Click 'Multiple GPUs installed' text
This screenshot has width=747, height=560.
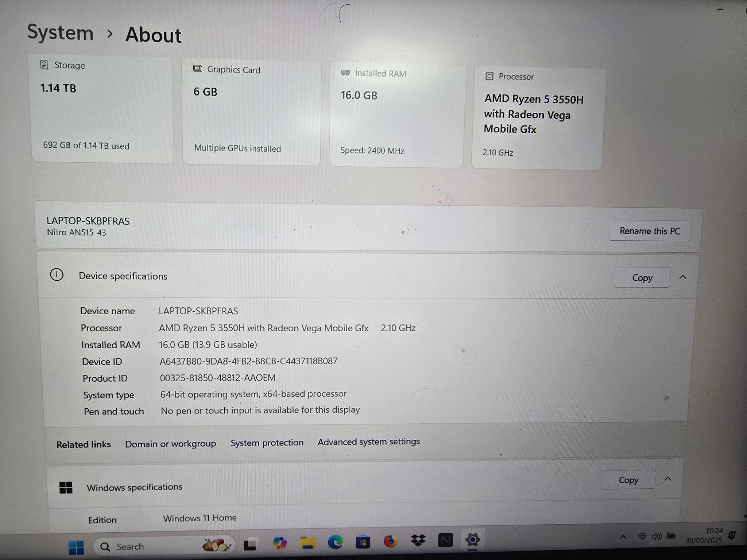pos(237,148)
